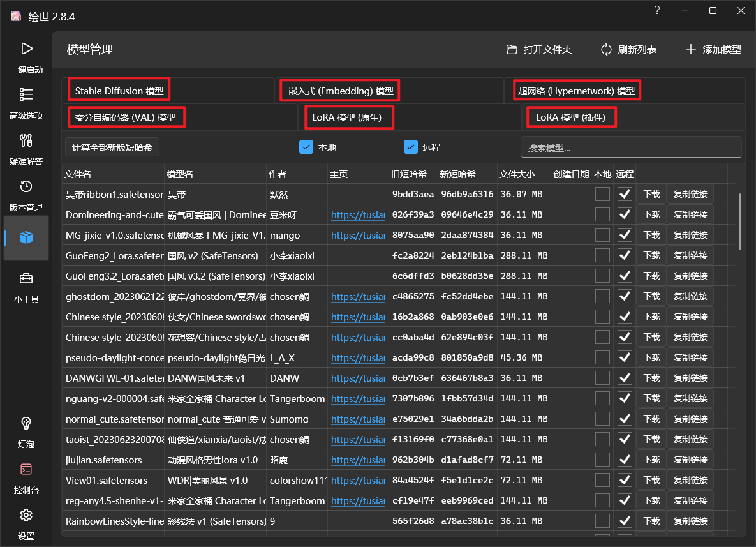This screenshot has height=547, width=756.
Task: Sort by 创建日期 column header
Action: click(571, 174)
